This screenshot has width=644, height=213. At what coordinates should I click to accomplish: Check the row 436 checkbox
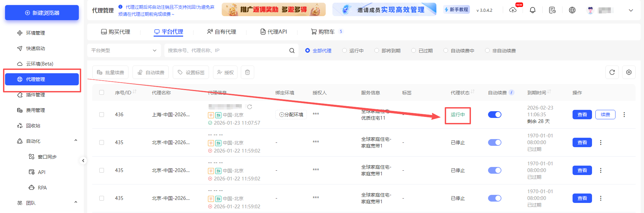[x=102, y=115]
